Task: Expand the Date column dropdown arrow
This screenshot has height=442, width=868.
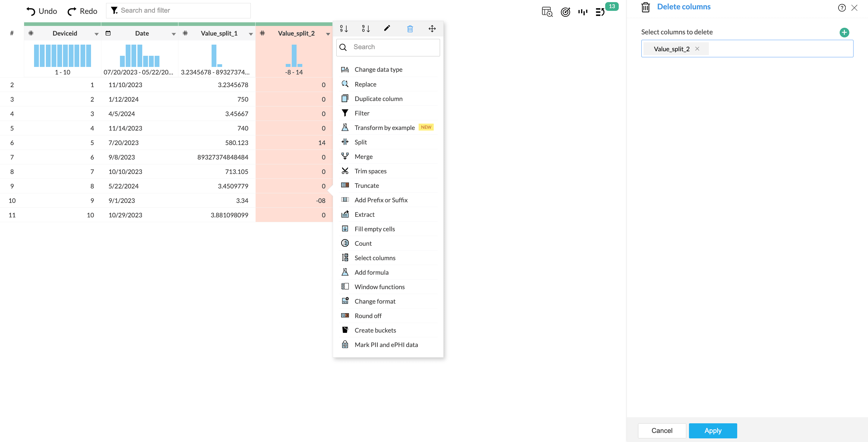Action: point(174,34)
